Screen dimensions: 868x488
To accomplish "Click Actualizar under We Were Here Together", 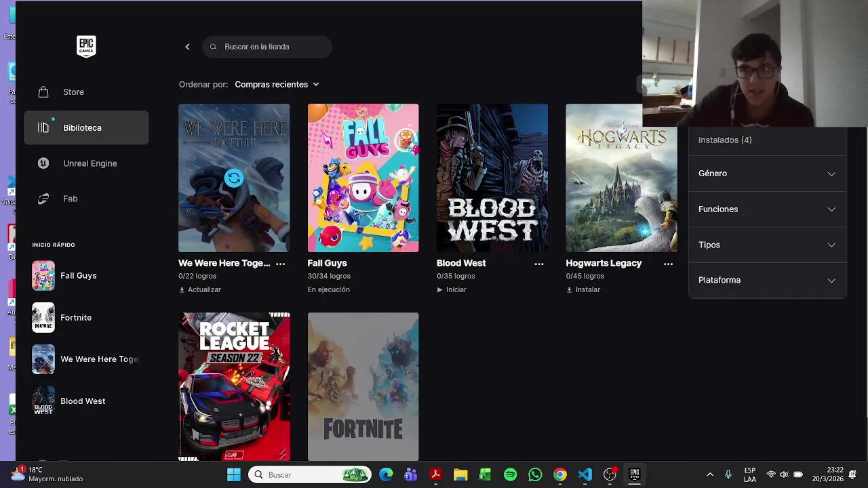I will [x=200, y=289].
